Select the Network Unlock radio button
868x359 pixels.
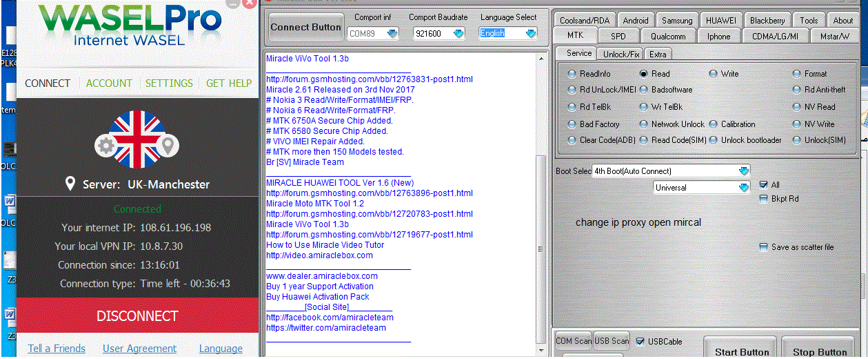644,124
